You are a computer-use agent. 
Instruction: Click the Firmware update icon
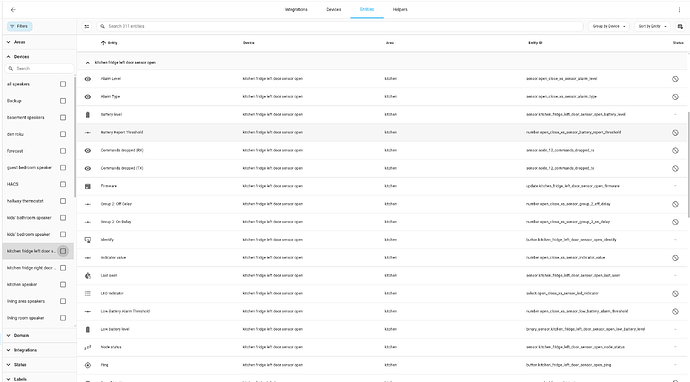point(88,186)
